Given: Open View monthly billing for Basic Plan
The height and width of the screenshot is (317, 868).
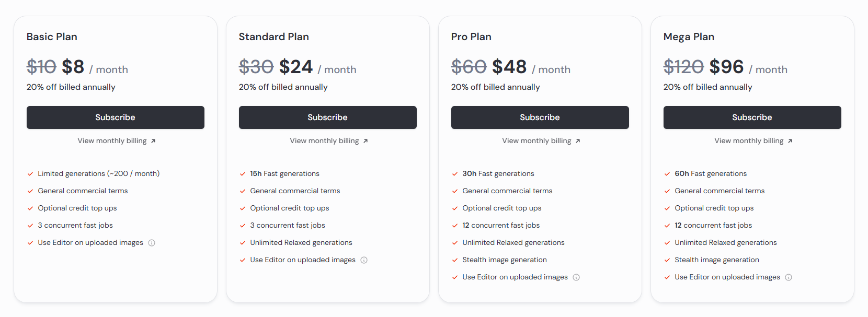Looking at the screenshot, I should tap(112, 141).
